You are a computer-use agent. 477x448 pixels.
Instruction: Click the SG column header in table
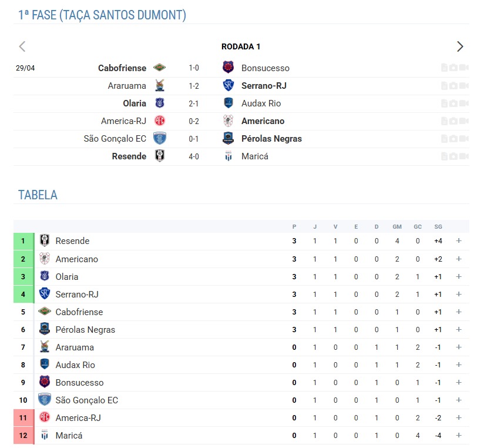(x=438, y=227)
